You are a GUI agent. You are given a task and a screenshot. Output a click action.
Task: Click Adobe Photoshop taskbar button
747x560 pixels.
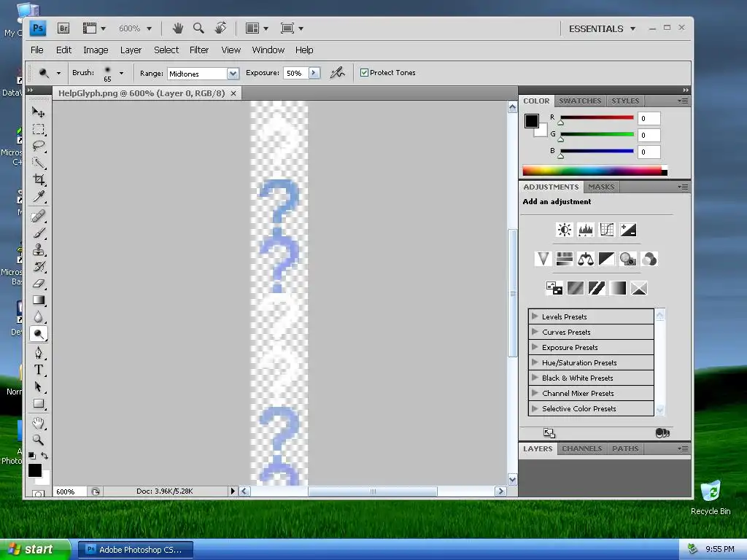(135, 550)
